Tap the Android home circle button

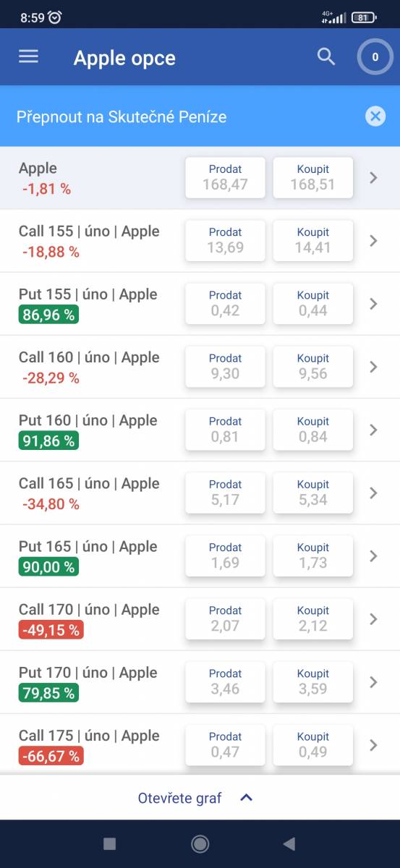tap(200, 843)
